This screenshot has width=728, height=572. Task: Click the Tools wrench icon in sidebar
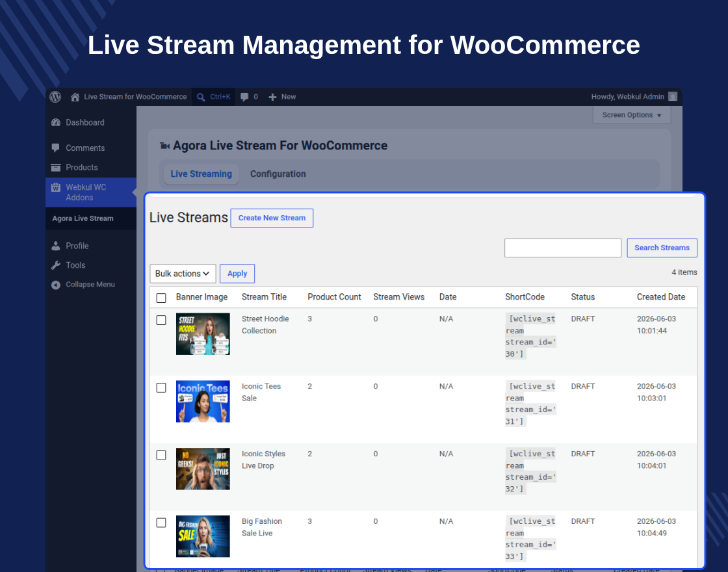[x=56, y=265]
